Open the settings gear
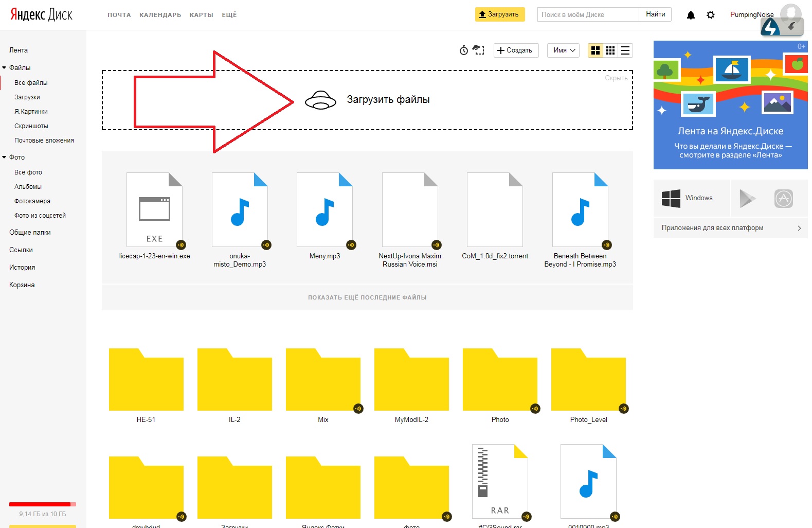Viewport: 812px width, 528px height. coord(711,15)
